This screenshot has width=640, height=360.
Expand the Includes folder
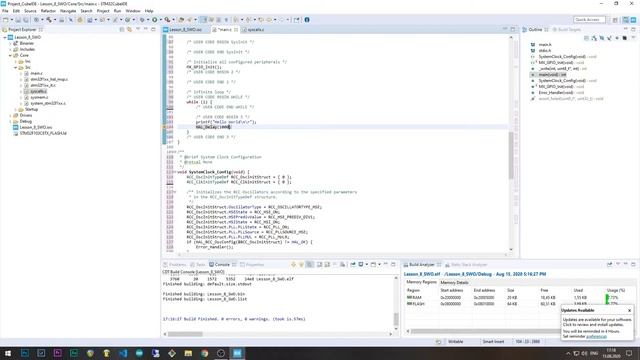[x=11, y=49]
